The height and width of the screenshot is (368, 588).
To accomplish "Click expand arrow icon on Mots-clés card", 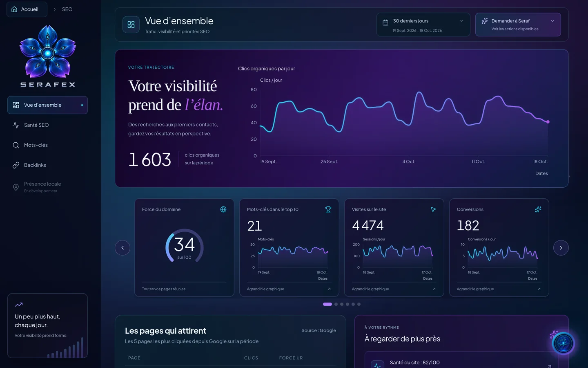I will [329, 289].
